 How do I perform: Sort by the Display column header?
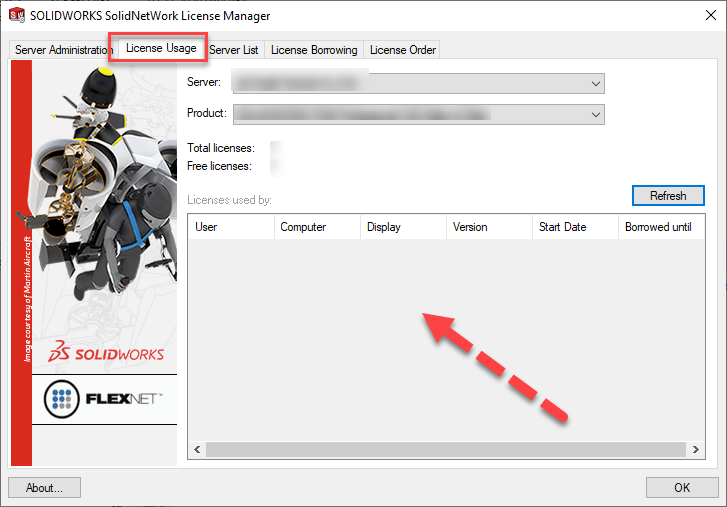403,227
